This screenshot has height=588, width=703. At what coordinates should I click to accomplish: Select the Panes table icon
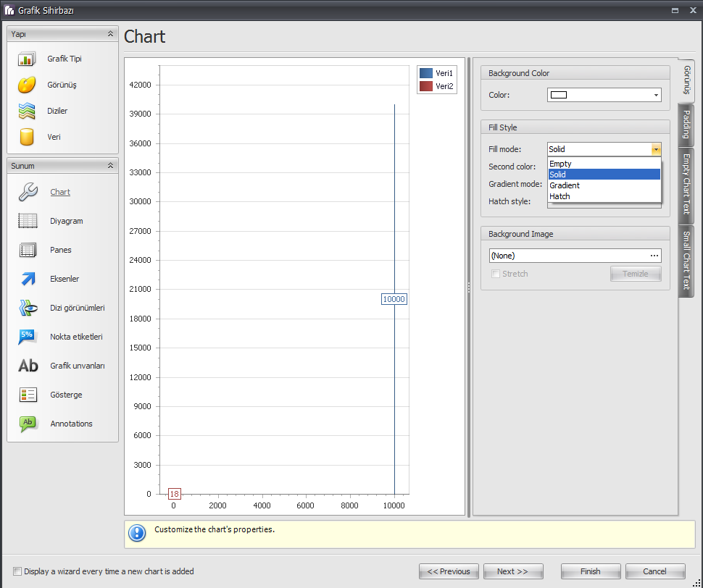28,250
